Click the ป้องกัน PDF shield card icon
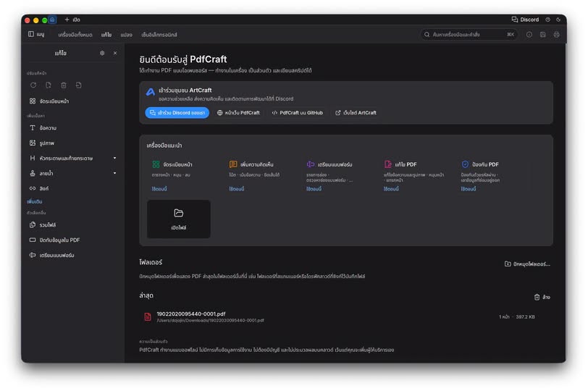Screen dimensions: 588x391 click(x=465, y=164)
